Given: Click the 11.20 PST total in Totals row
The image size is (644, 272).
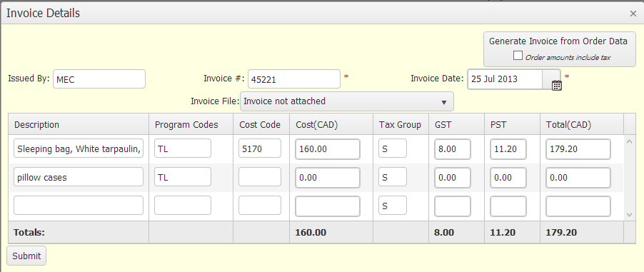Looking at the screenshot, I should click(x=503, y=233).
